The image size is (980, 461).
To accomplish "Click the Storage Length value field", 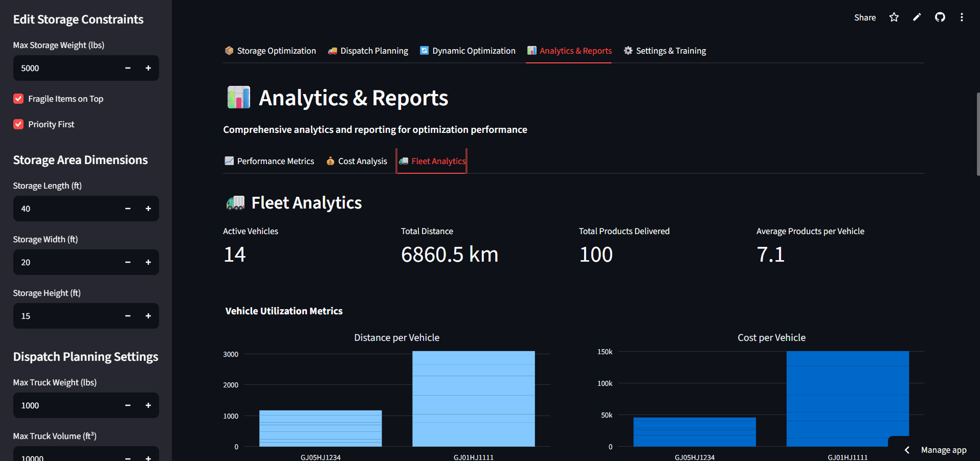I will coord(65,209).
